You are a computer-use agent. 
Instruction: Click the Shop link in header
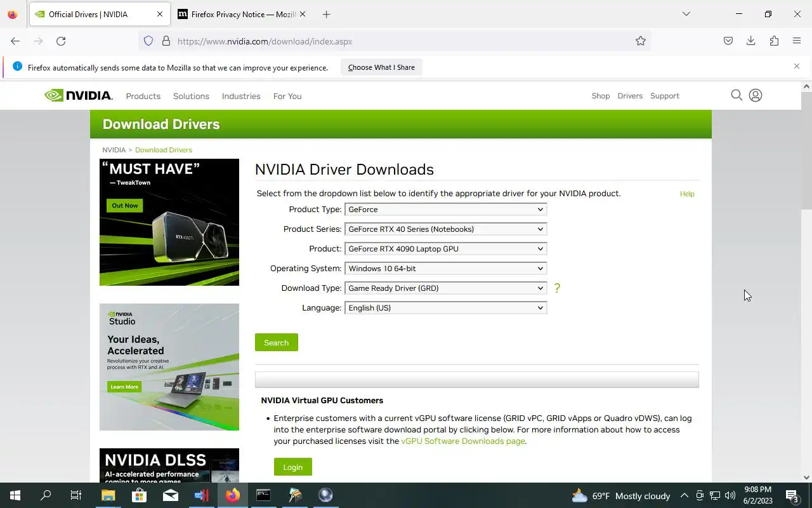tap(601, 96)
